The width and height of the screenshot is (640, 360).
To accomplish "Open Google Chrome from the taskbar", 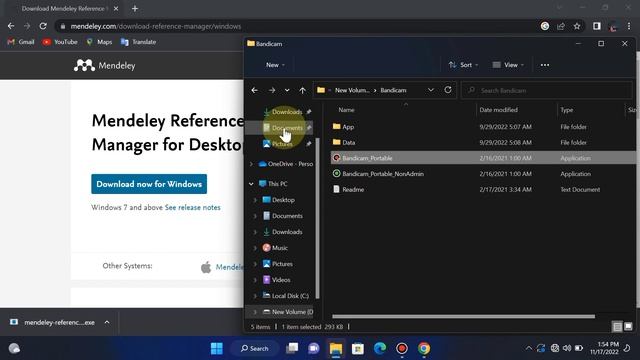I will click(424, 349).
